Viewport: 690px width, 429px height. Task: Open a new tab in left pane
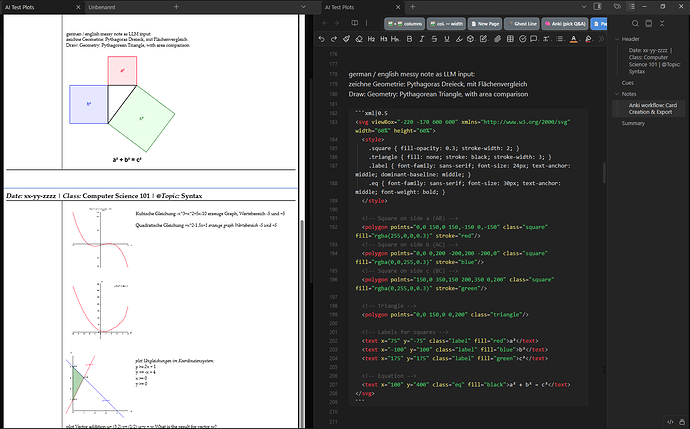point(177,7)
